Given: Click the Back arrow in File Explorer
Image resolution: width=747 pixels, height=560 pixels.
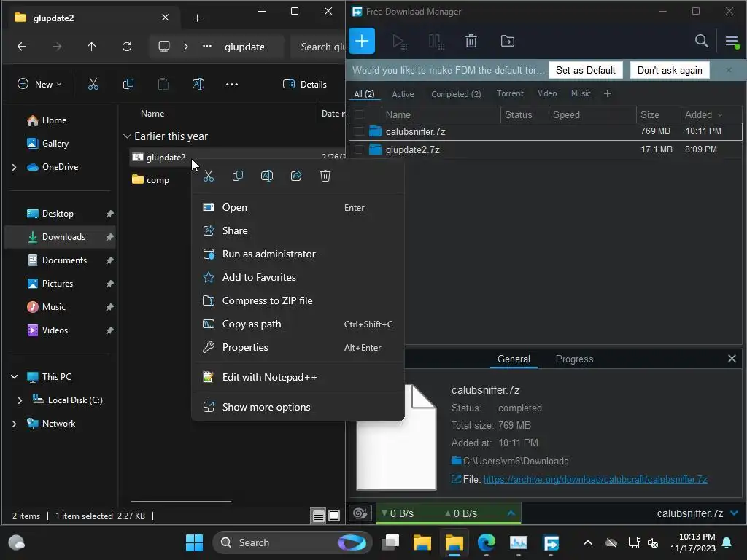Looking at the screenshot, I should pyautogui.click(x=22, y=47).
